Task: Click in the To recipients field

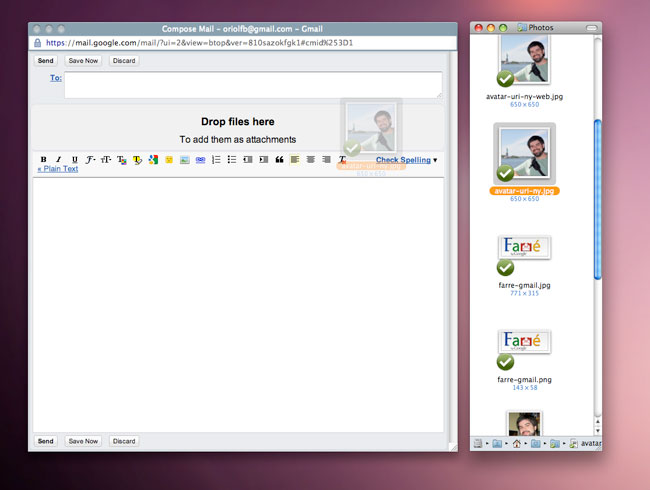Action: click(253, 85)
